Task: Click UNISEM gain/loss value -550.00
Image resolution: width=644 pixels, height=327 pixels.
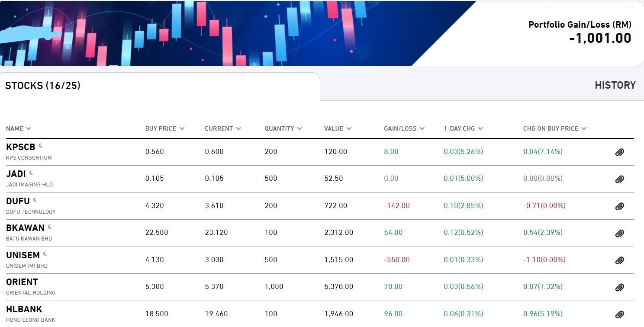Action: pyautogui.click(x=397, y=260)
